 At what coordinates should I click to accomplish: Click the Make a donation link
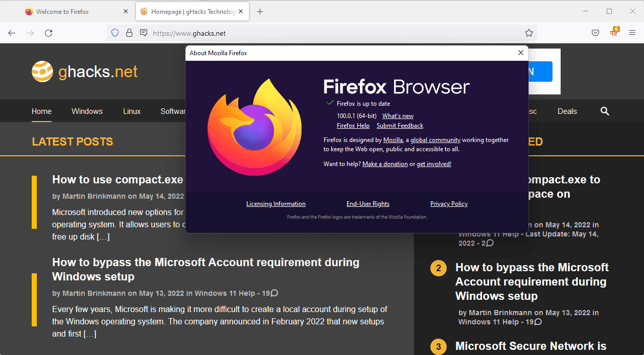(385, 164)
